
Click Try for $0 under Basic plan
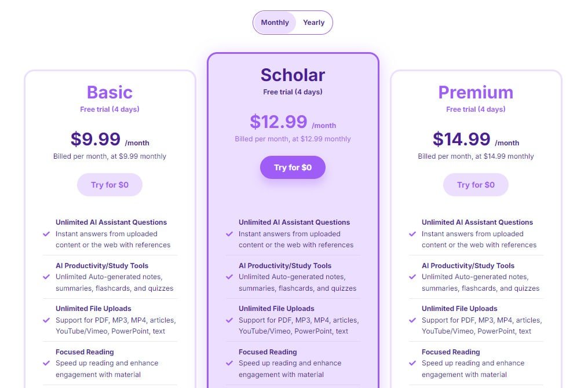[x=109, y=185]
